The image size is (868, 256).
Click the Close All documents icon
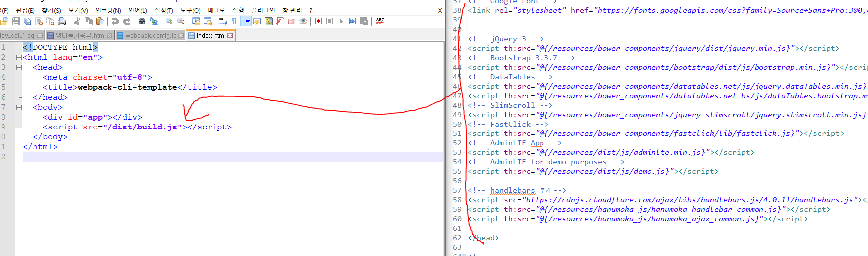(x=50, y=21)
